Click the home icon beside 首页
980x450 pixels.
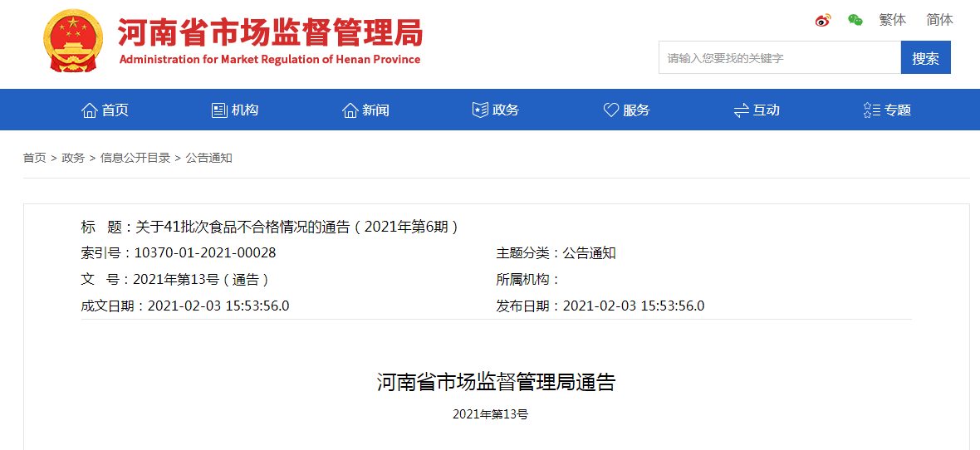pyautogui.click(x=90, y=110)
